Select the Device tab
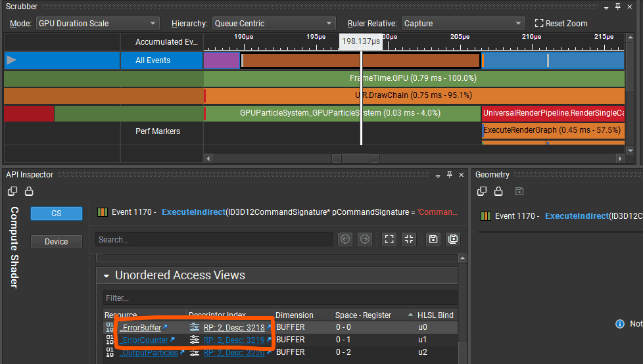 pos(56,241)
